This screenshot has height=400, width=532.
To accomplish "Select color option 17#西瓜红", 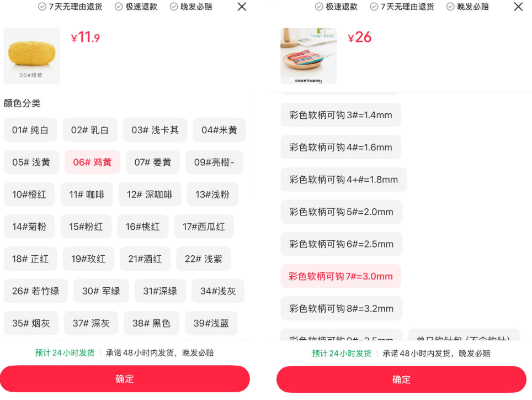I will pos(204,227).
